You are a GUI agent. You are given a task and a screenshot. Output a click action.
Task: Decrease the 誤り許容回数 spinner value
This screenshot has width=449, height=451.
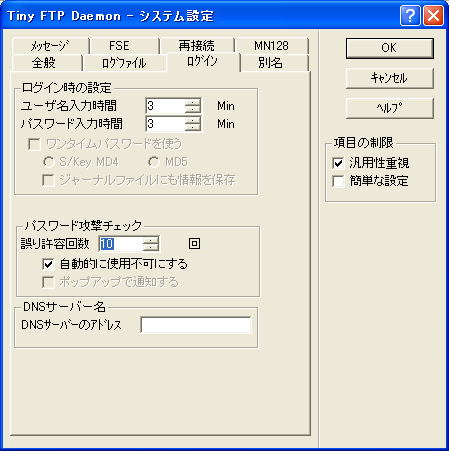coord(151,247)
